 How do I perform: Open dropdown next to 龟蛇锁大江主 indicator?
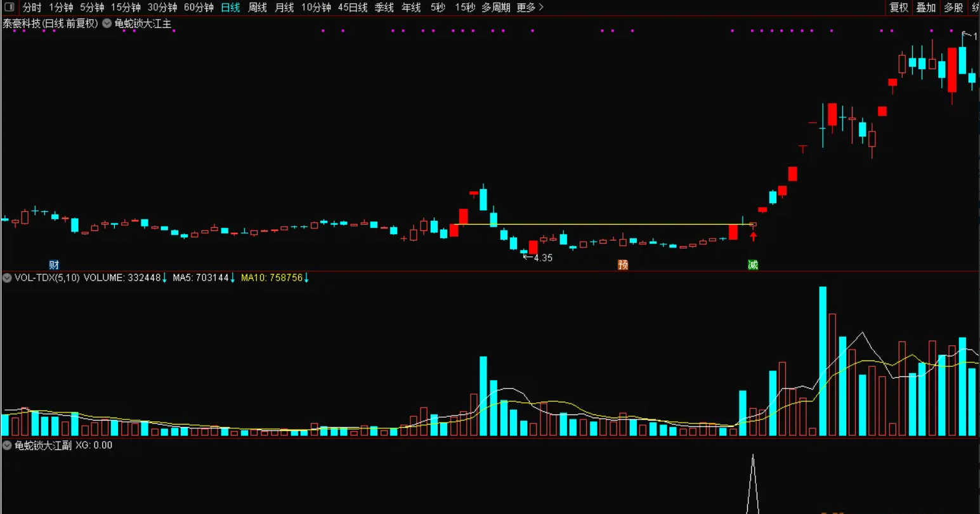(x=107, y=23)
